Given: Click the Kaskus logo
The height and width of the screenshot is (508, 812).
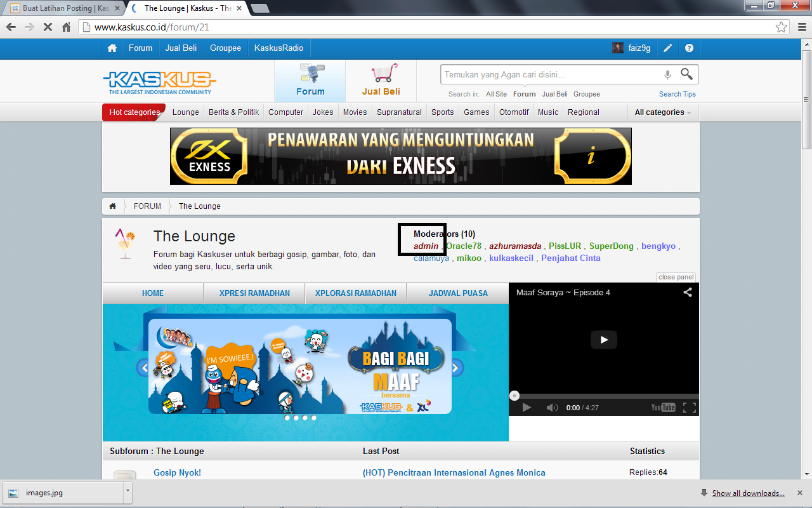Looking at the screenshot, I should 159,82.
